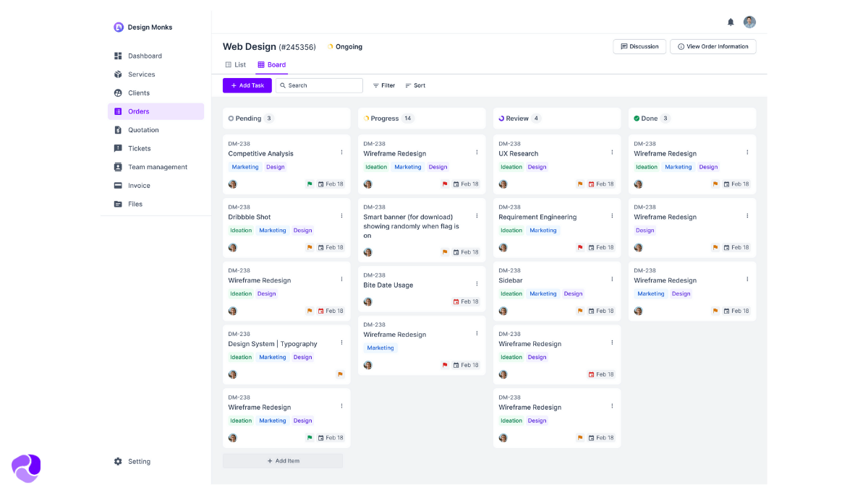Click inside the Search field

click(318, 85)
